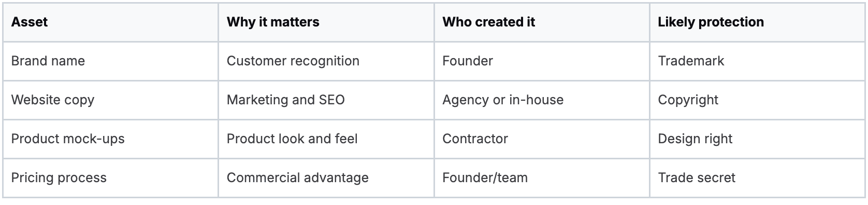Click the Trade secret cell
Screen dimensions: 868x205
click(x=757, y=178)
